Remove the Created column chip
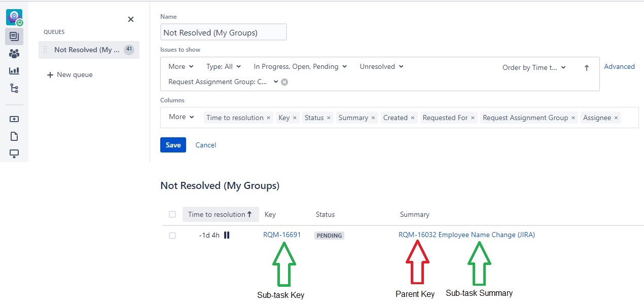 (414, 118)
